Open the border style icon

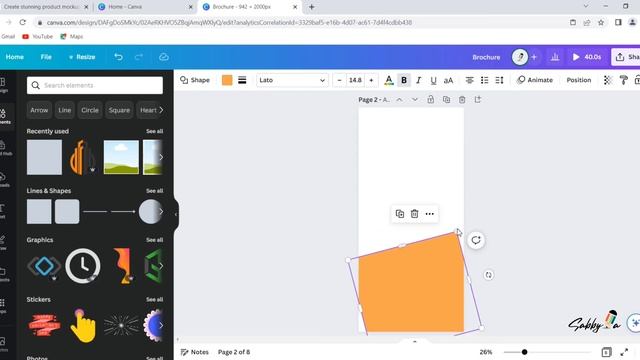click(242, 80)
